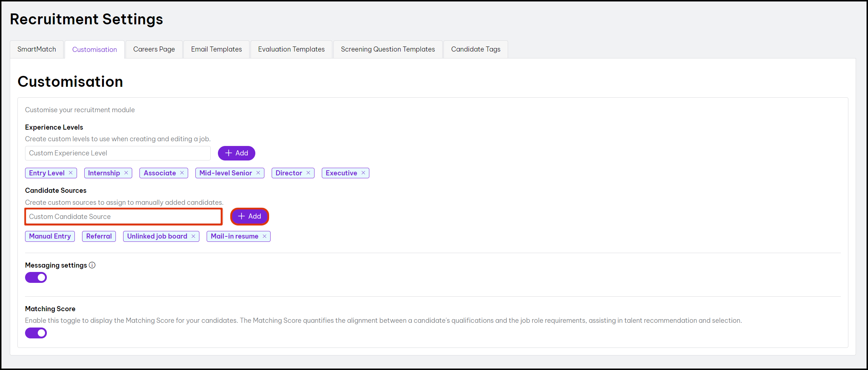Viewport: 868px width, 370px height.
Task: Select the Screening Question Templates tab
Action: (x=388, y=49)
